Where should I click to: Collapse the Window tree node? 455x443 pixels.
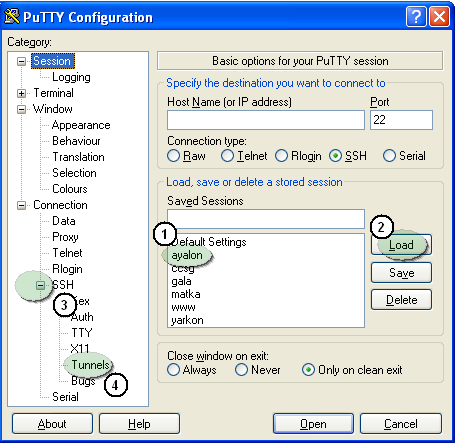tap(22, 109)
